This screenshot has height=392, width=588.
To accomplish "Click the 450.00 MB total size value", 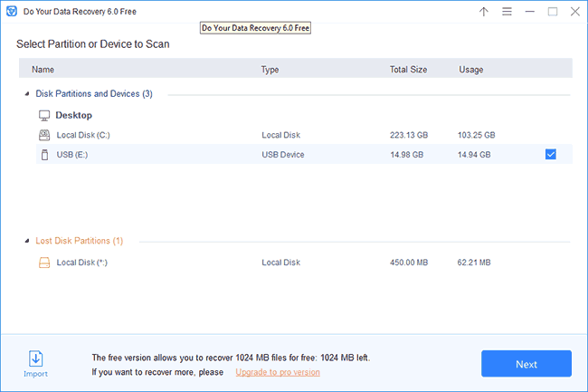I will coord(409,263).
